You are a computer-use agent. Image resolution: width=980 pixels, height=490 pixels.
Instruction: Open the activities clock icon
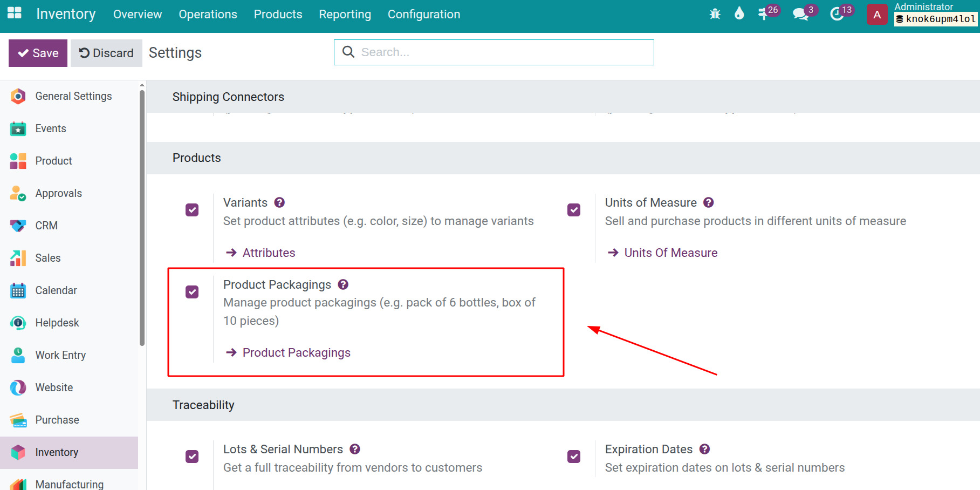pyautogui.click(x=838, y=15)
